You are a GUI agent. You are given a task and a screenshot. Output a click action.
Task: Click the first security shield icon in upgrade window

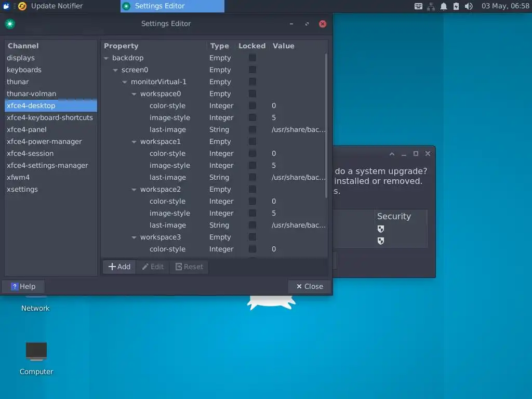(x=381, y=229)
